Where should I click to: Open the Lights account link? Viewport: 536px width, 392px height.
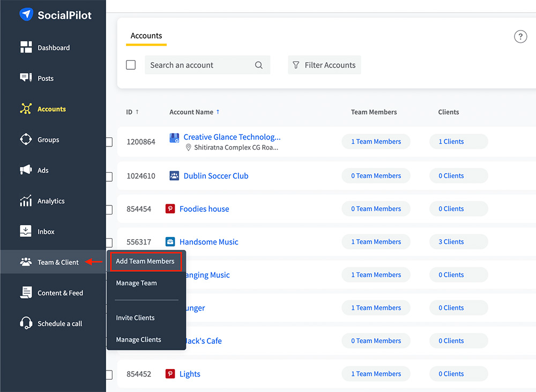[x=190, y=374]
